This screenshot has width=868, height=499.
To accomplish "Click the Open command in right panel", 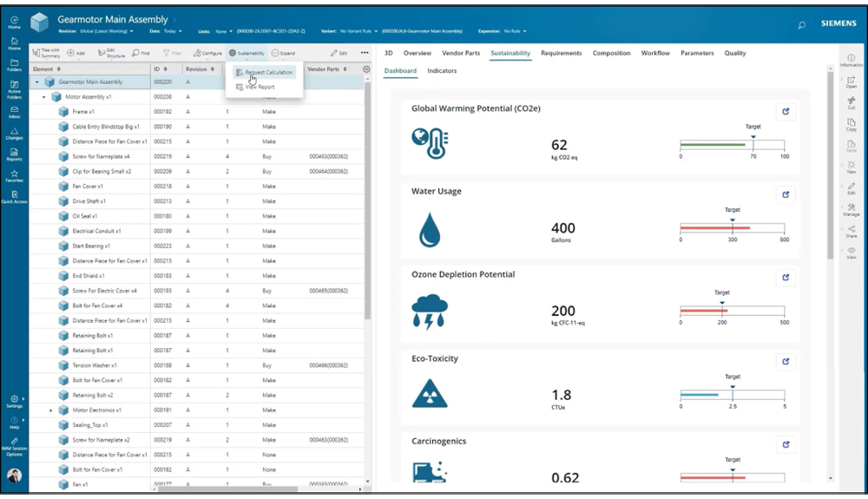I will tap(851, 82).
